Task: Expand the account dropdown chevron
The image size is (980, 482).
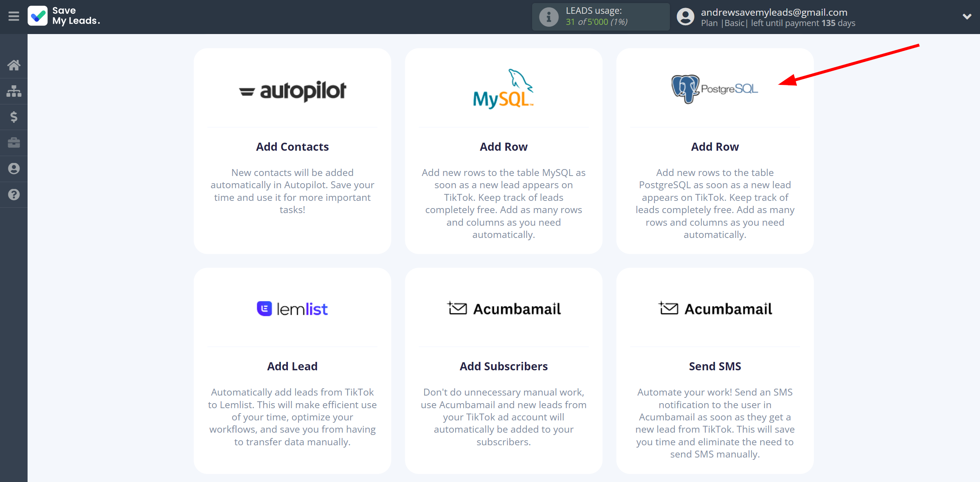Action: pos(967,16)
